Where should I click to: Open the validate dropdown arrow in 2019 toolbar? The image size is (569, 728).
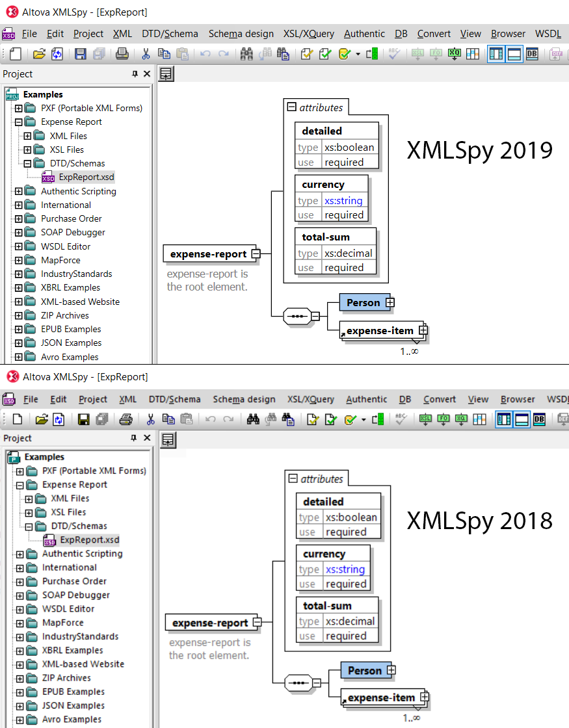[x=358, y=54]
